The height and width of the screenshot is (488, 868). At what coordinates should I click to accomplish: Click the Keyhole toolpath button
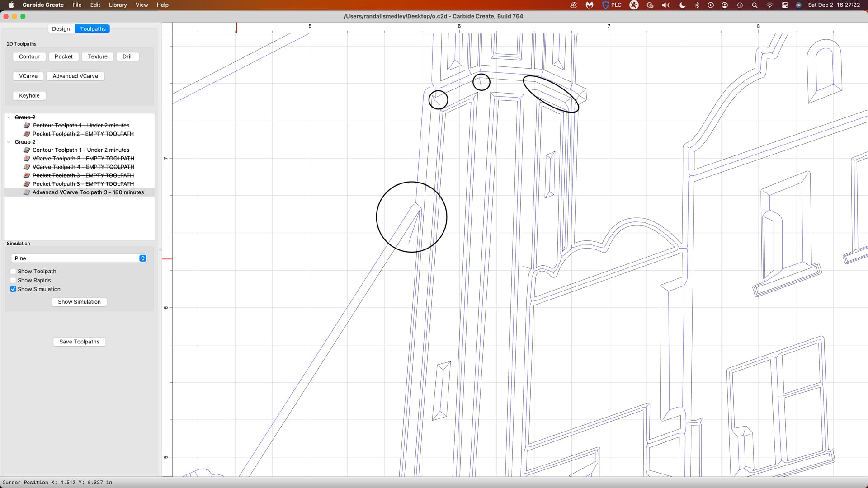[x=29, y=96]
